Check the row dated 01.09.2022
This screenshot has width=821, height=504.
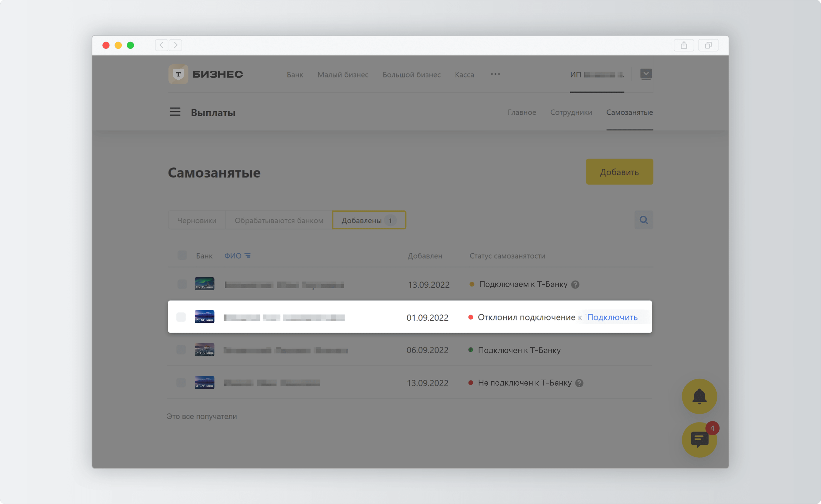181,317
